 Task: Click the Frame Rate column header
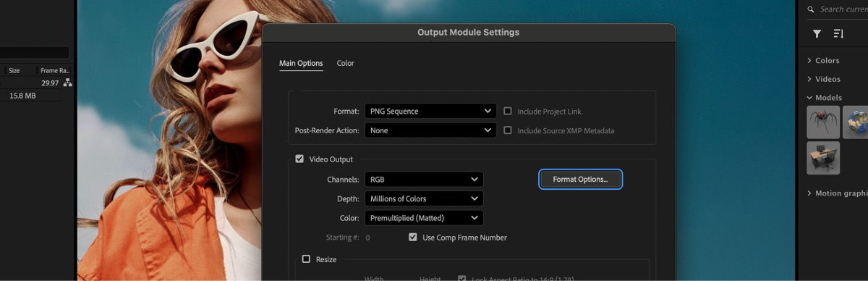pyautogui.click(x=55, y=71)
